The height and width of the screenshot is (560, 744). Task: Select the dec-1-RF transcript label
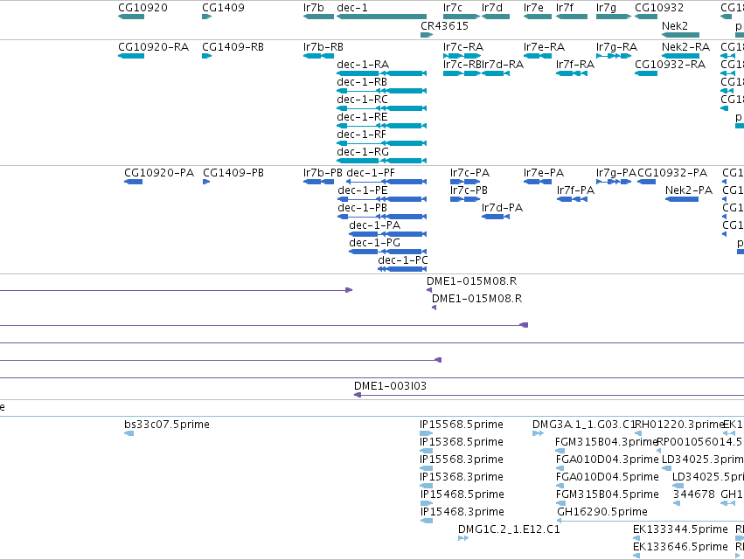pos(362,135)
